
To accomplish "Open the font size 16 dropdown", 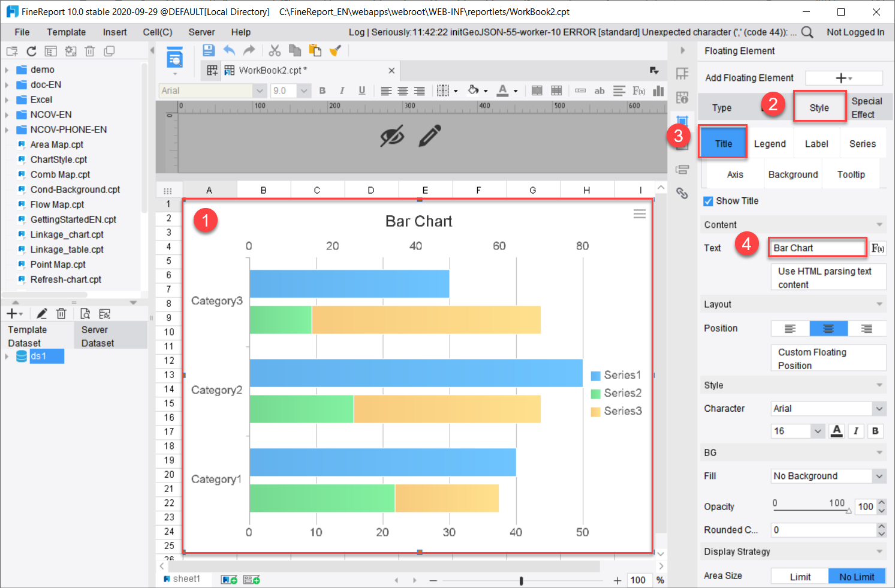I will coord(818,430).
